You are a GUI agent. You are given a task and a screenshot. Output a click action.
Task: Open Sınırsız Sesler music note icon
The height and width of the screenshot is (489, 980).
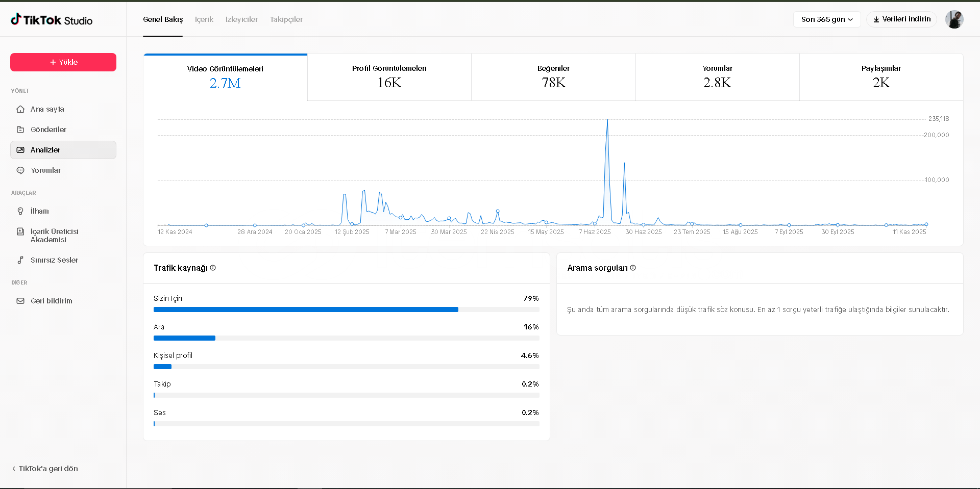point(20,260)
